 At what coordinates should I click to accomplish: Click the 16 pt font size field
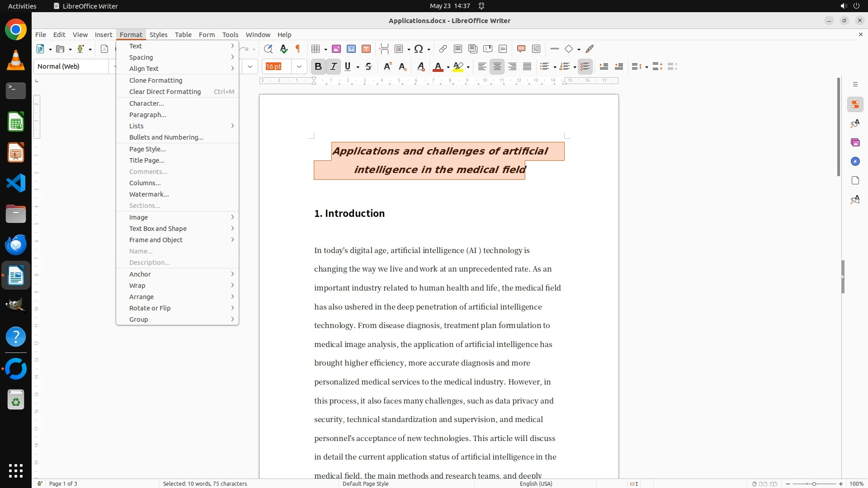(277, 66)
